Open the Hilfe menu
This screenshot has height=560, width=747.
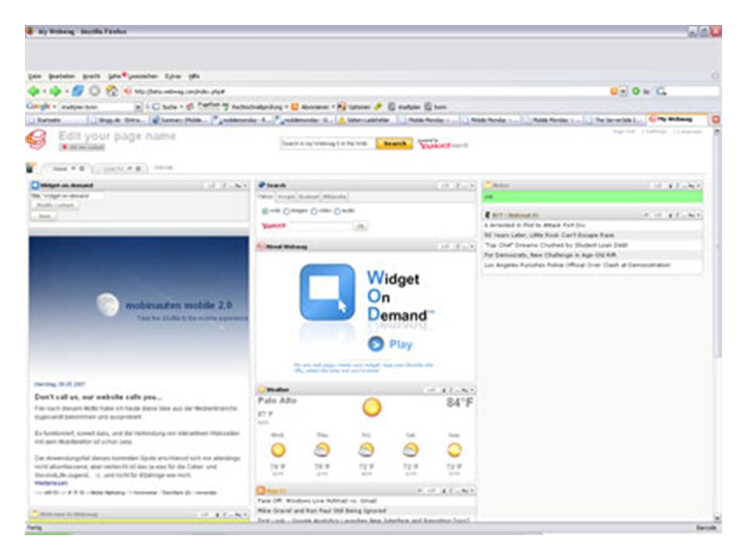(x=194, y=76)
